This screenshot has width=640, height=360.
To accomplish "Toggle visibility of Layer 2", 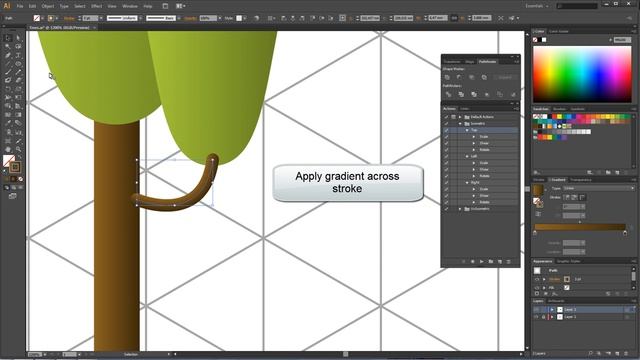I will point(536,309).
